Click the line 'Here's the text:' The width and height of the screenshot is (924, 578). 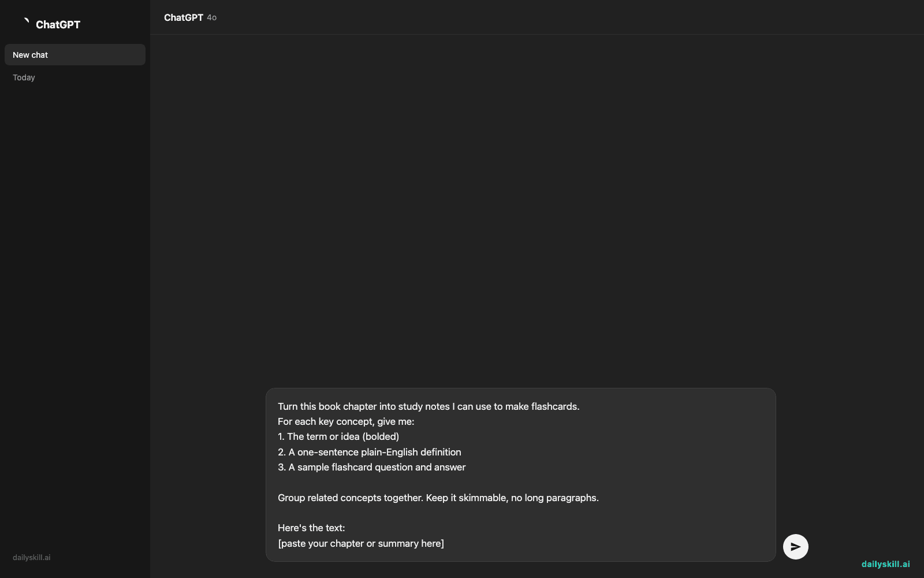tap(311, 528)
